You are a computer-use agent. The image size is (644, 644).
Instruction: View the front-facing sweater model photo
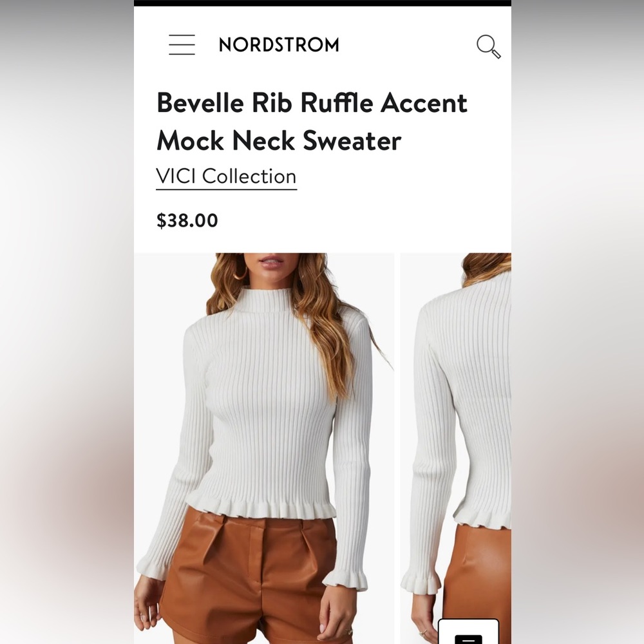pos(263,448)
